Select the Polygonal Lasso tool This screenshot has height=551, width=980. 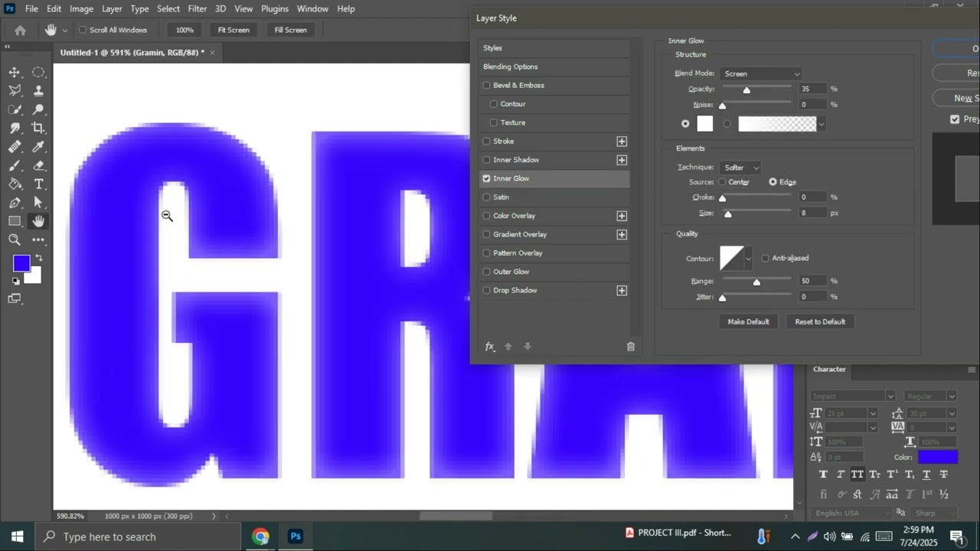point(15,90)
